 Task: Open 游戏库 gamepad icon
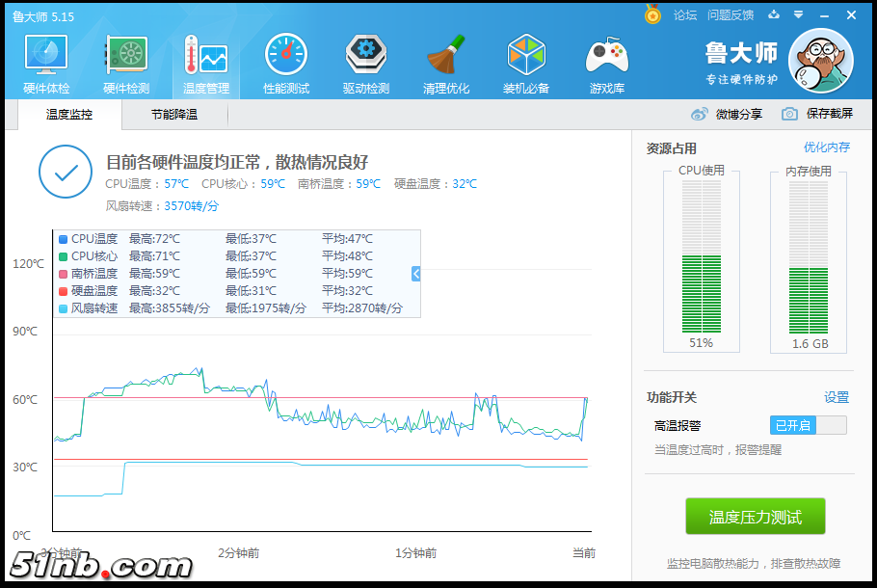point(606,64)
